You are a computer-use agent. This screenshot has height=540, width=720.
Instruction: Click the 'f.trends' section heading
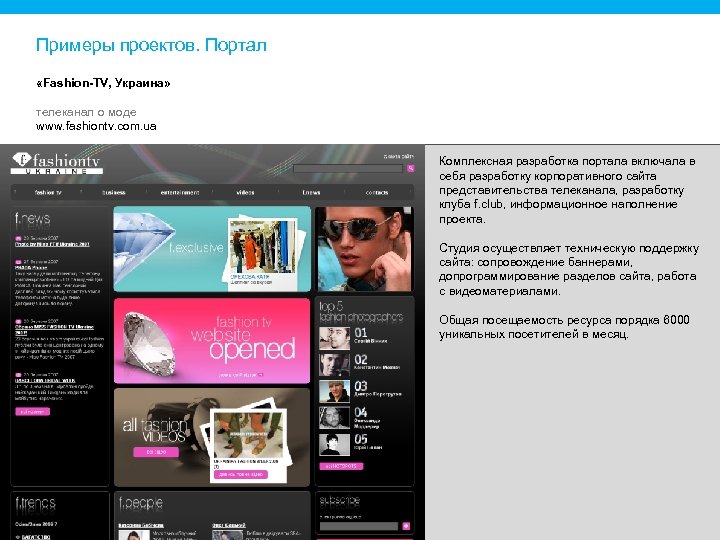(x=35, y=503)
